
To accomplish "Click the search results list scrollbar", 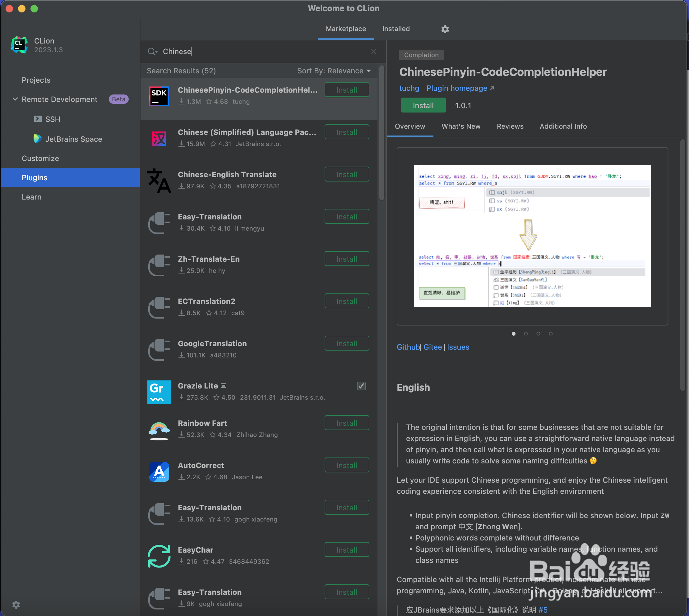I will [x=381, y=133].
